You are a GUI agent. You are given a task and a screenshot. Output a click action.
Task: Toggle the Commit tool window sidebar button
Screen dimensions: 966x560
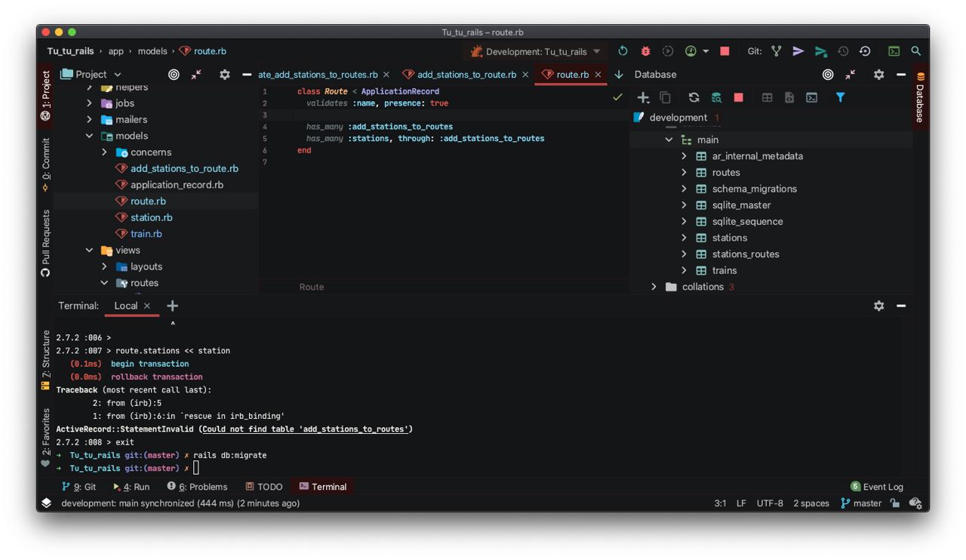[45, 165]
